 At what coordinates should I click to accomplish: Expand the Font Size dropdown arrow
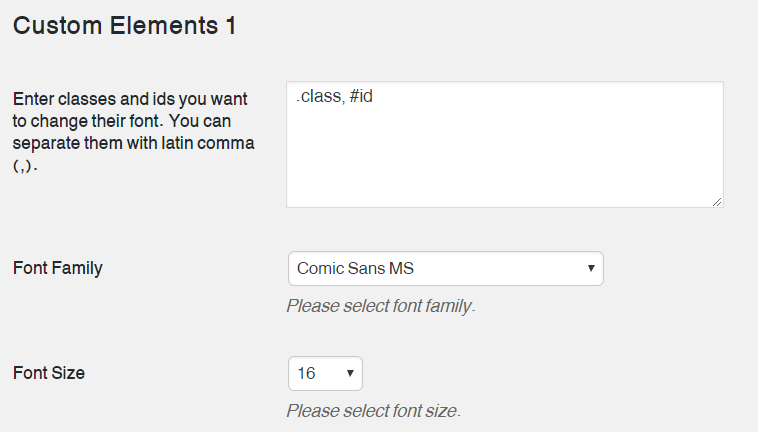coord(350,373)
